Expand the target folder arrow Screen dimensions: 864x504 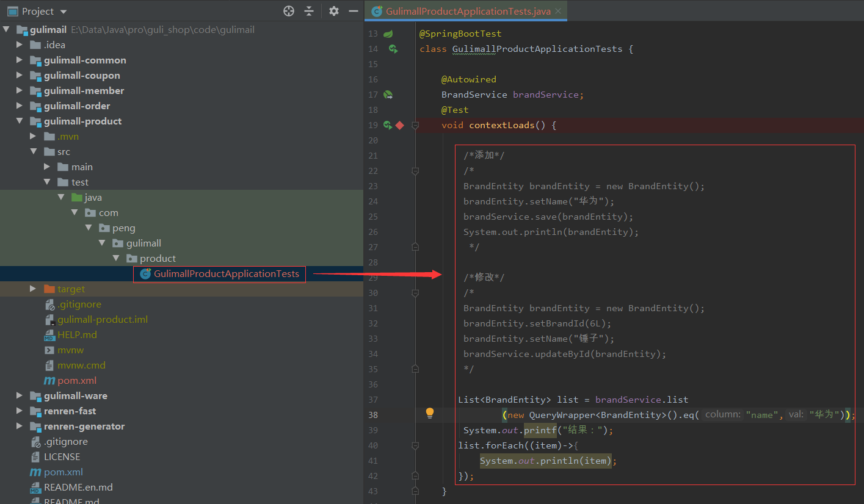[34, 289]
